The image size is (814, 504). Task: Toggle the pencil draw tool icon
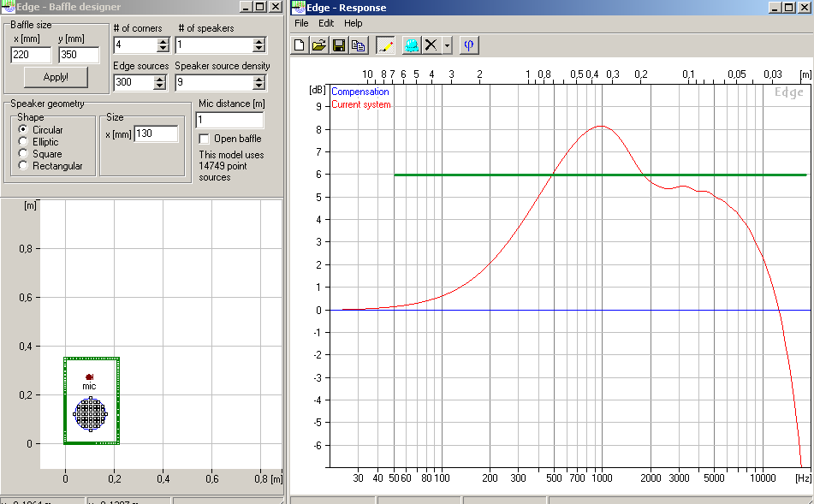click(385, 44)
